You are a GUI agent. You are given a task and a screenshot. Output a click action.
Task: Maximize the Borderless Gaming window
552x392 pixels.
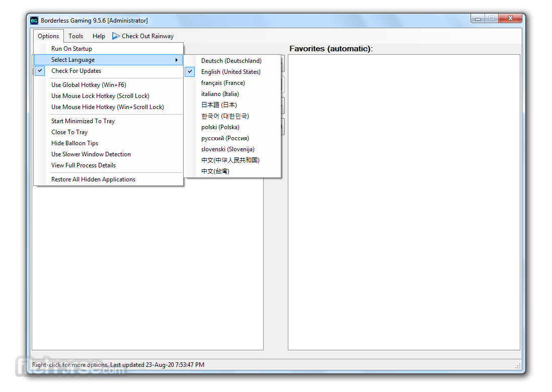point(492,19)
